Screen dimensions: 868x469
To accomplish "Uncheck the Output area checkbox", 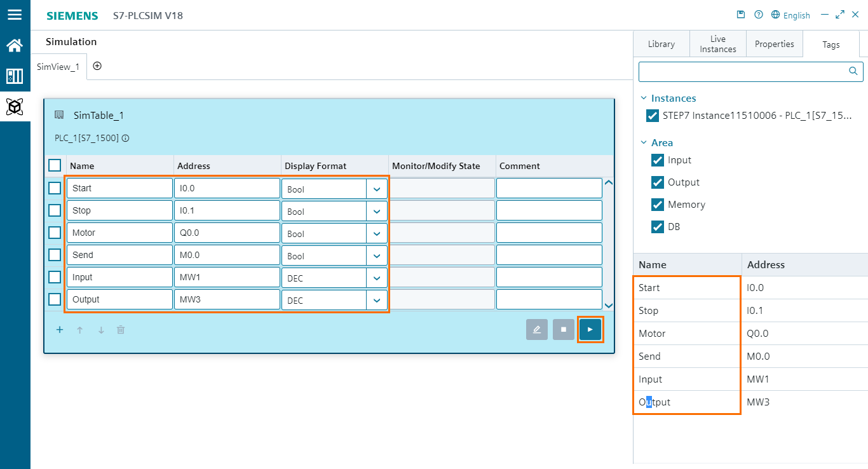I will 658,182.
